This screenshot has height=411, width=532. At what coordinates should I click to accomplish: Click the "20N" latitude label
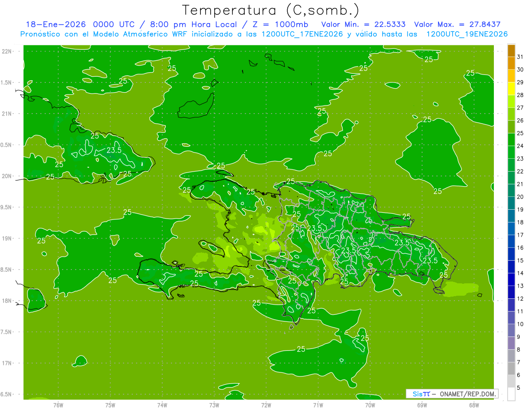point(6,176)
